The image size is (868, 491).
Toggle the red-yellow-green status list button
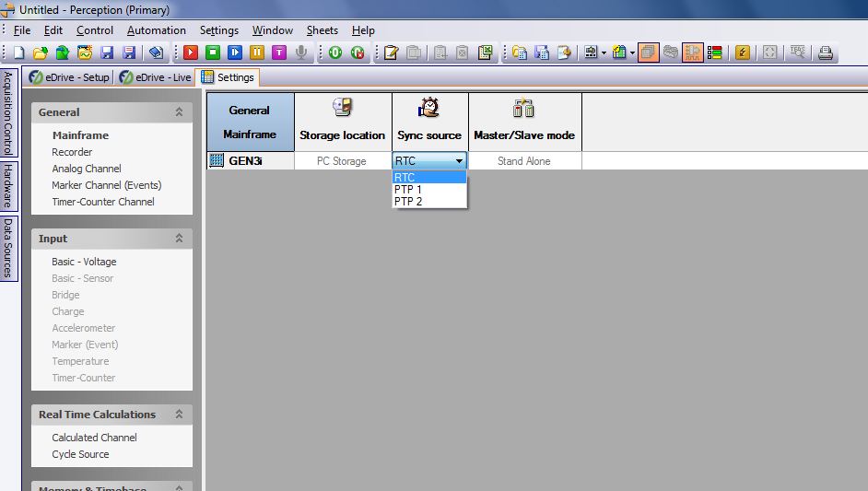coord(714,53)
